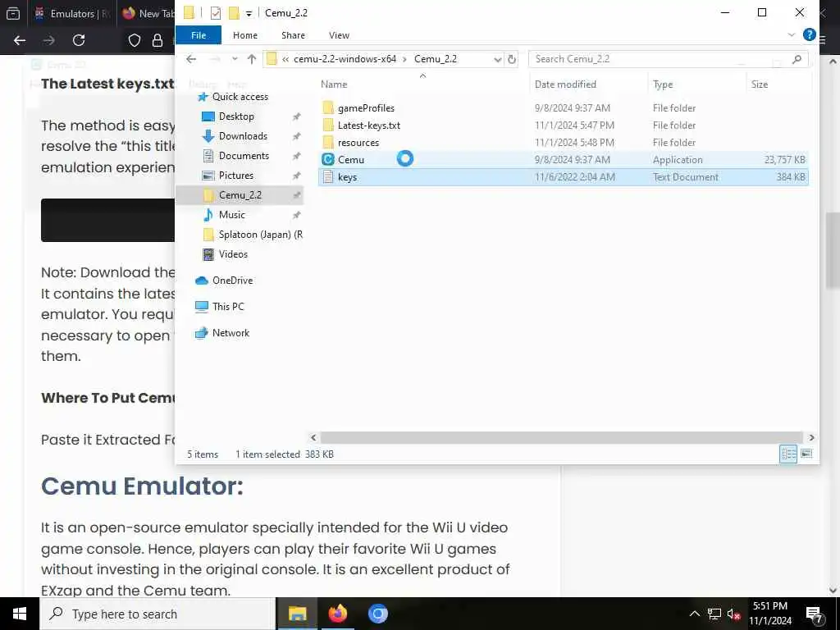Open Music in the navigation pane
Viewport: 840px width, 630px height.
click(x=231, y=215)
